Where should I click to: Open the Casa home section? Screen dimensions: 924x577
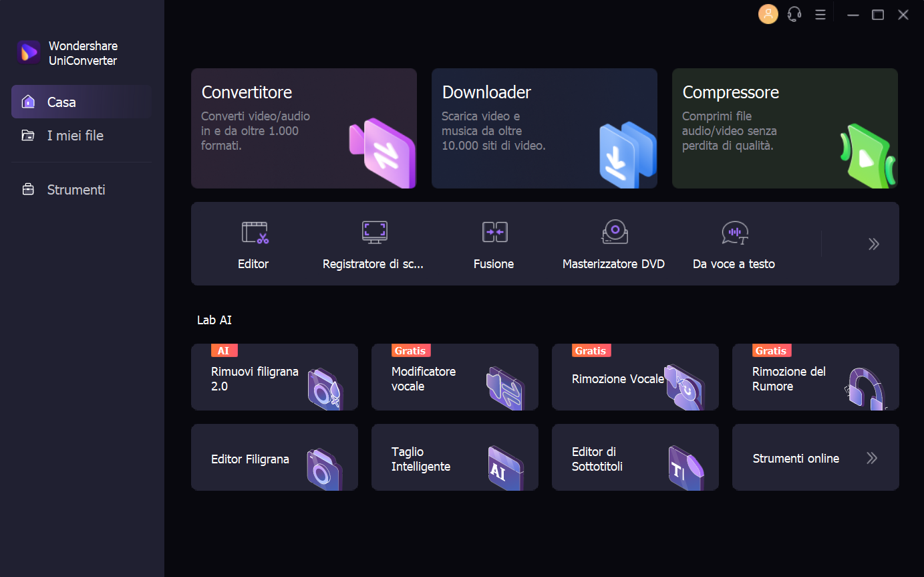(x=82, y=102)
